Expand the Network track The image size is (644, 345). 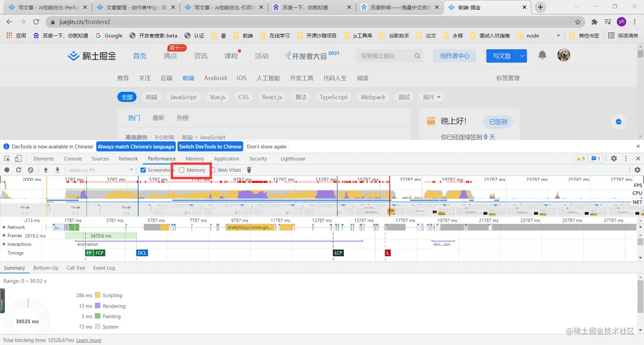pyautogui.click(x=5, y=227)
